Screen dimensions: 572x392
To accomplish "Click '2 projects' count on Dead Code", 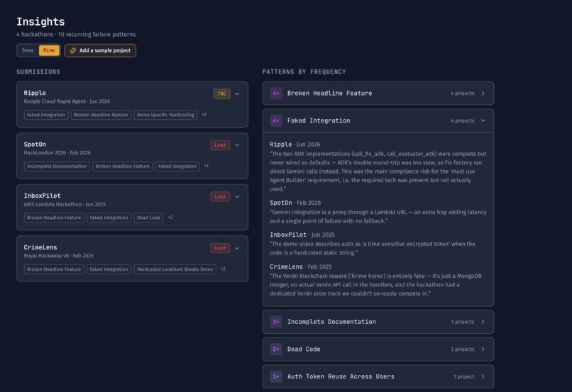I will (463, 349).
